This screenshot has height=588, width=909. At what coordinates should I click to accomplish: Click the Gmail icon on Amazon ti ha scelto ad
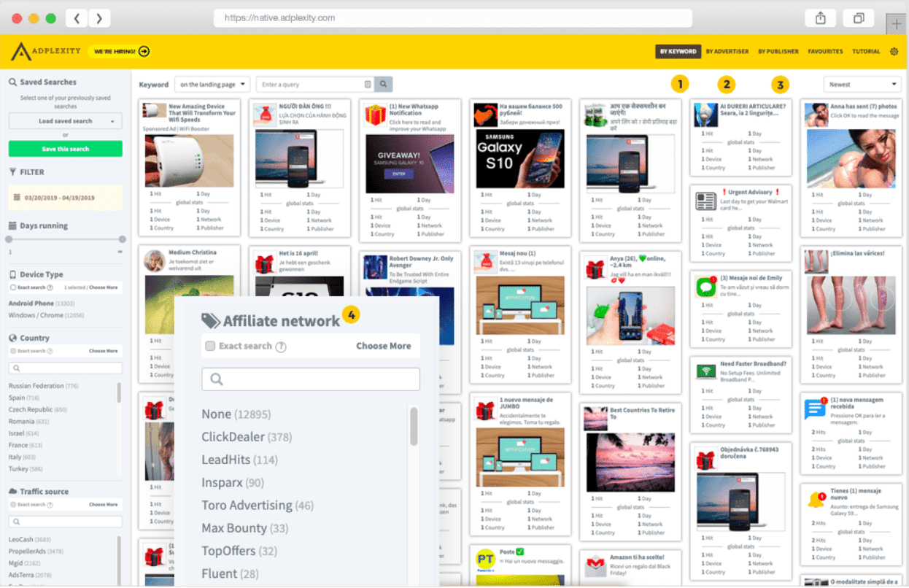click(595, 566)
